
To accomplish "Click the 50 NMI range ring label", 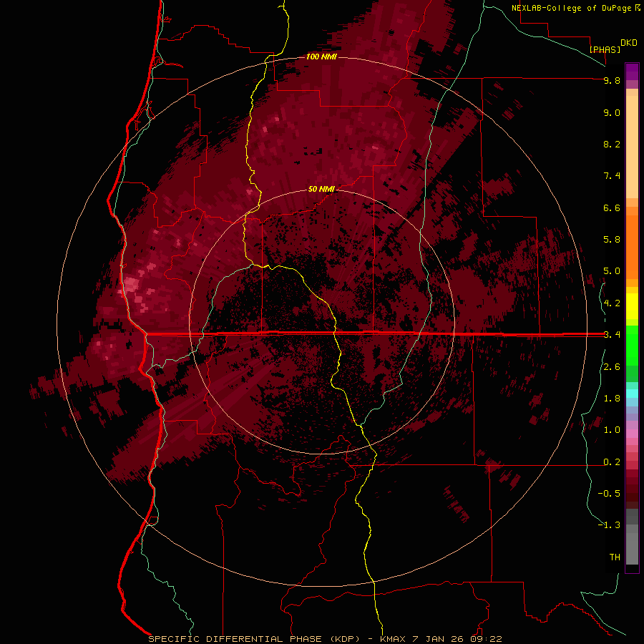I will [321, 190].
